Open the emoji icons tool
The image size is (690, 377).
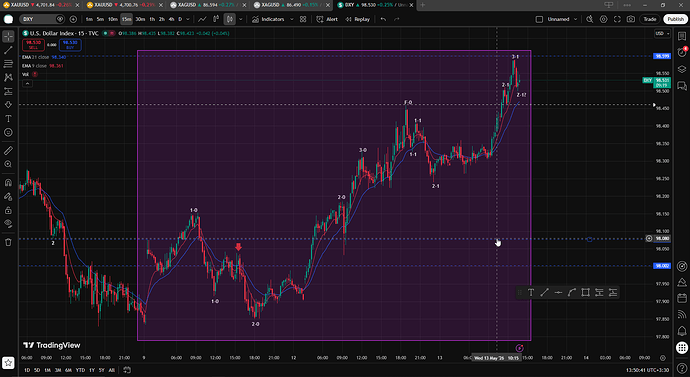(x=8, y=132)
